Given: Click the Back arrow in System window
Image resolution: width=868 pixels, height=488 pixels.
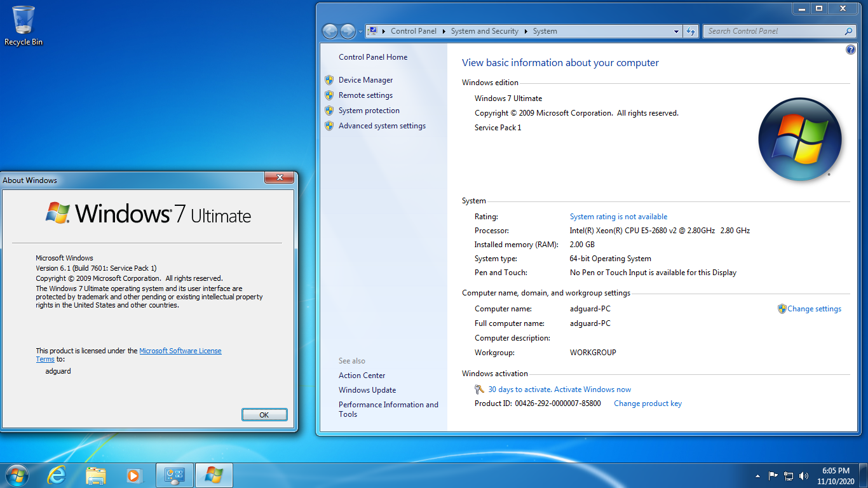Looking at the screenshot, I should click(330, 31).
